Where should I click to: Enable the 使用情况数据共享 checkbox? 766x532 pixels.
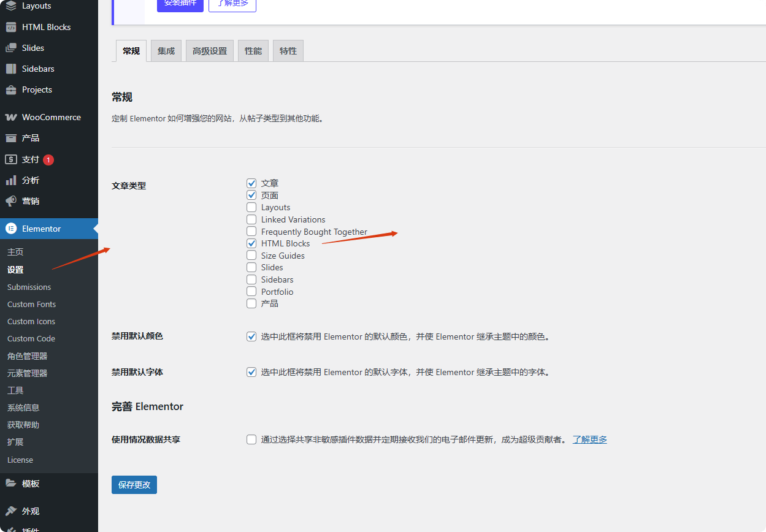click(x=251, y=439)
